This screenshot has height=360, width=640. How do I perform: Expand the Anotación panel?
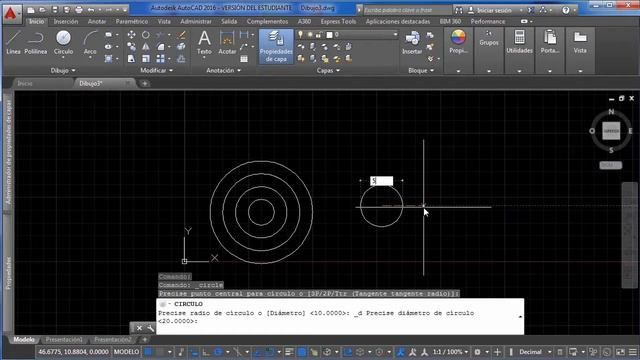[x=223, y=71]
